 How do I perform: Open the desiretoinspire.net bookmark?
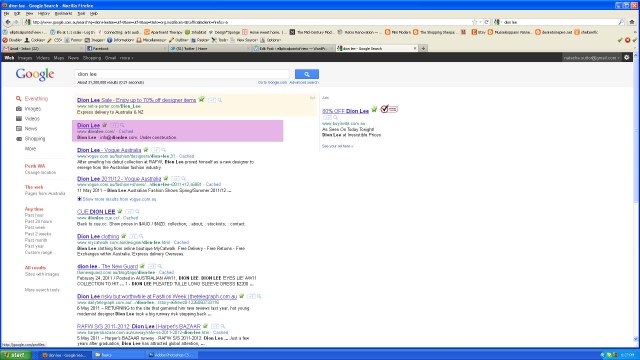[554, 32]
